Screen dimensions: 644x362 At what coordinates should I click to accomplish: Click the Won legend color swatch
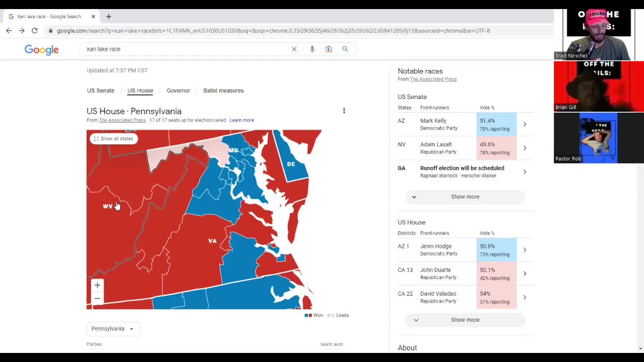308,315
